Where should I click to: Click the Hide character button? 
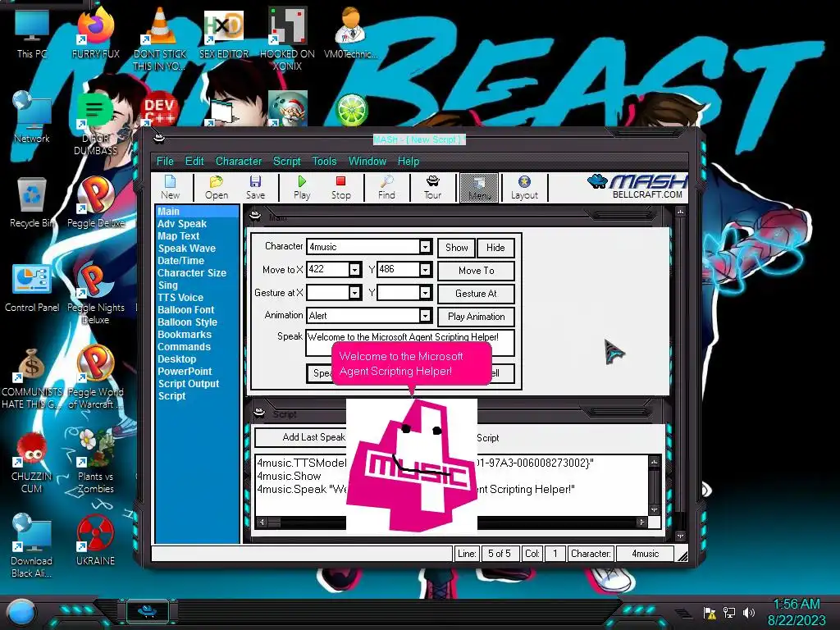coord(495,248)
